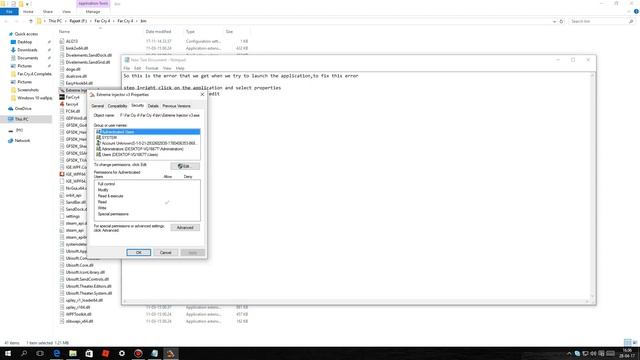Click Edit button to change permissions
The width and height of the screenshot is (640, 360).
(185, 166)
